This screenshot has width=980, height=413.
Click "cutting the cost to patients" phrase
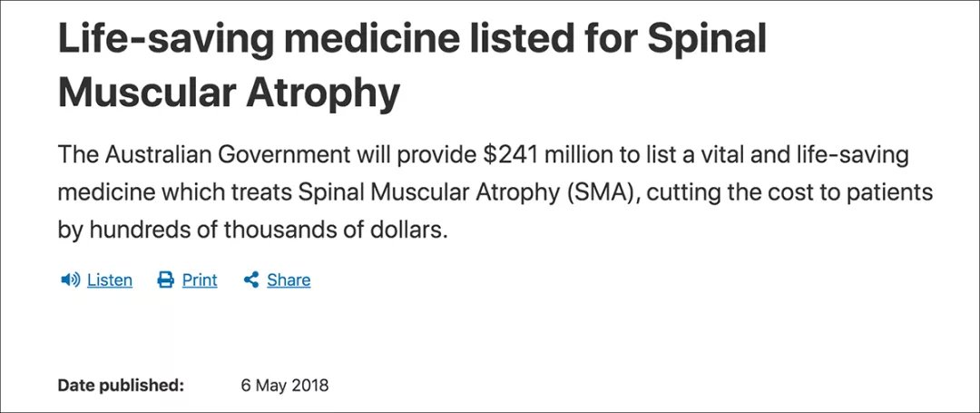pyautogui.click(x=789, y=192)
